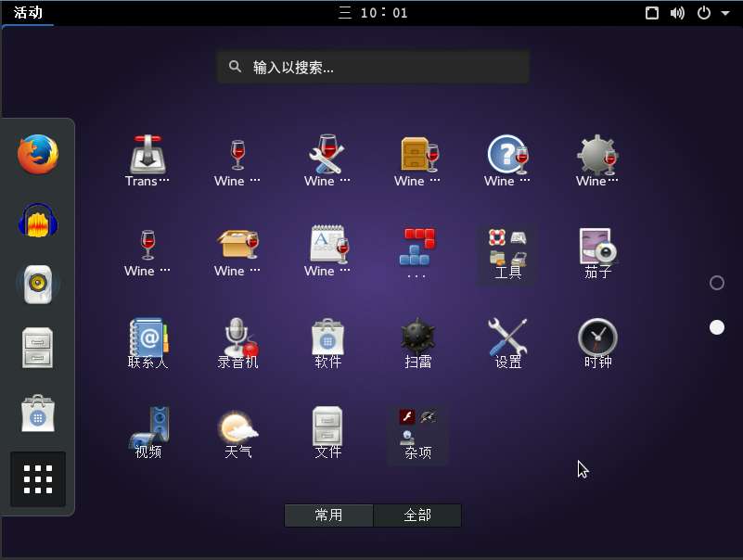Launch the red and blue blocks game
743x560 pixels.
point(417,252)
